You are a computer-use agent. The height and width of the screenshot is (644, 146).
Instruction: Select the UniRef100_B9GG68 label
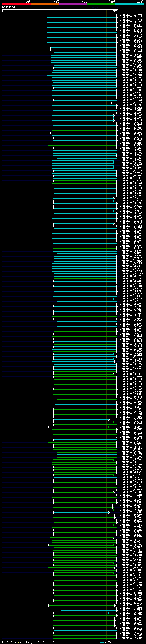pyautogui.click(x=131, y=40)
